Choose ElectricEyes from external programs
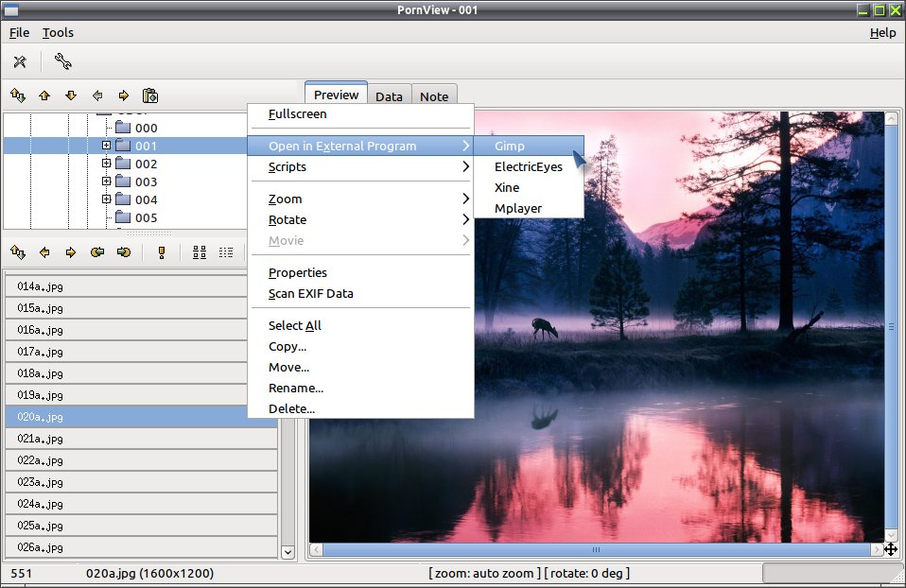This screenshot has width=906, height=588. pos(529,167)
